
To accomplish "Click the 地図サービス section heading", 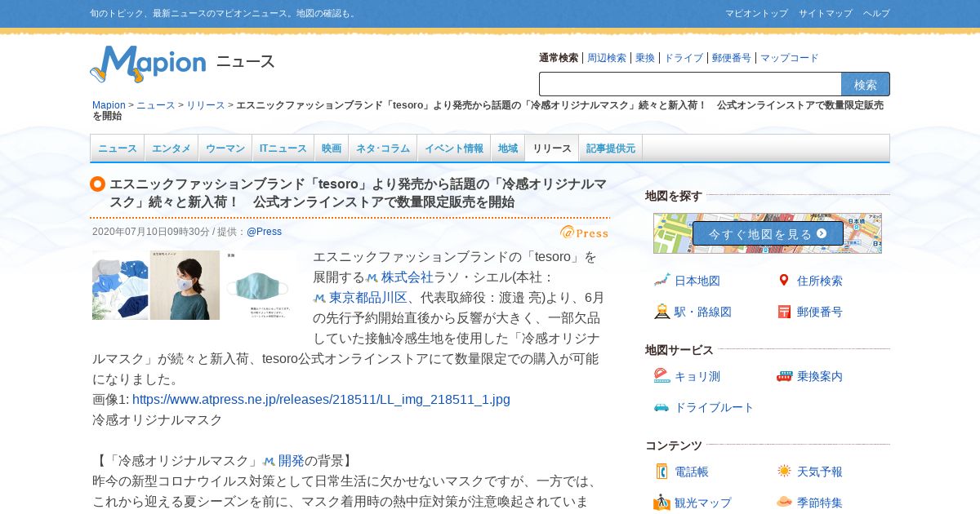I will [679, 350].
